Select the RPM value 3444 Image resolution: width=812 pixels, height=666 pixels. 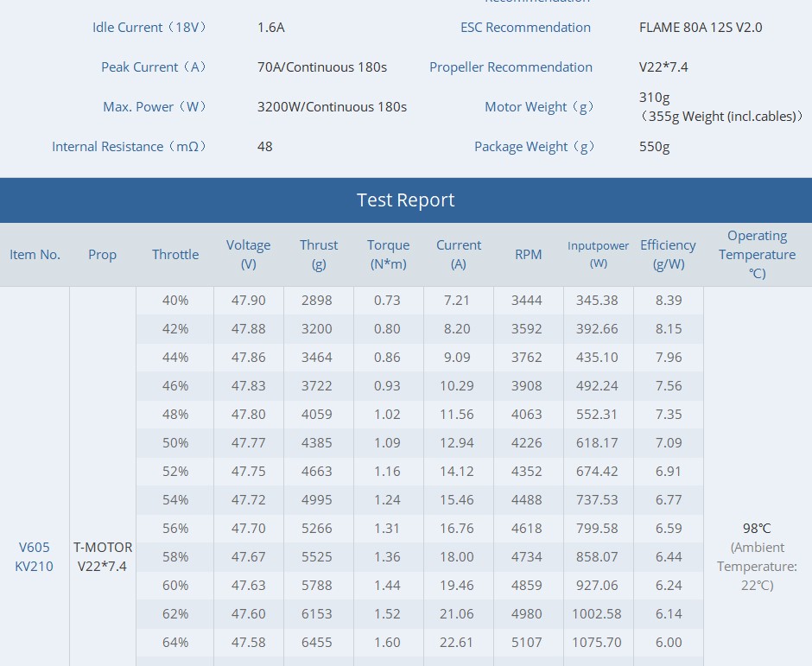click(x=527, y=301)
